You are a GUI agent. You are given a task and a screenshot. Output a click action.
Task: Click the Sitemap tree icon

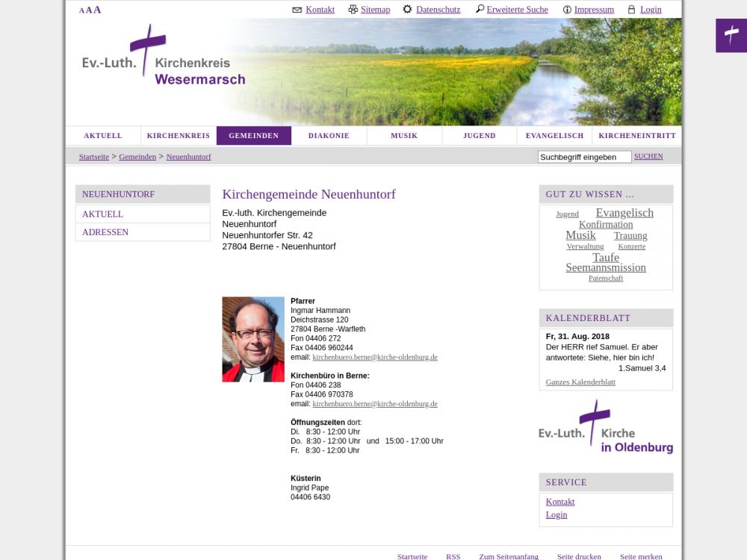(352, 10)
